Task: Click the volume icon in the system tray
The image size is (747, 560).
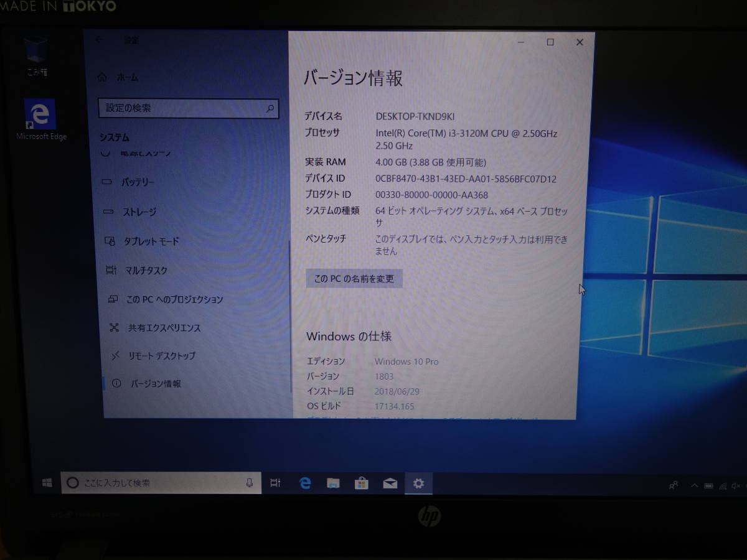Action: [736, 485]
